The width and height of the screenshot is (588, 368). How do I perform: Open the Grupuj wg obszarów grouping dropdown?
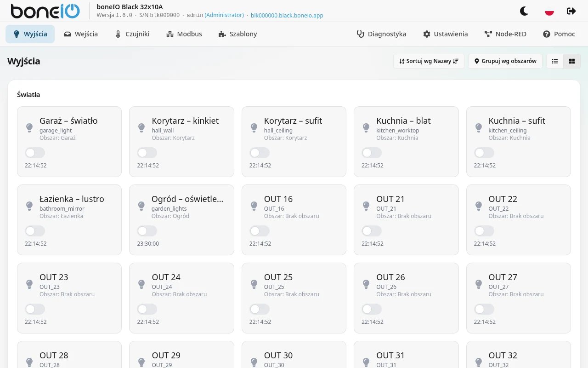click(505, 61)
